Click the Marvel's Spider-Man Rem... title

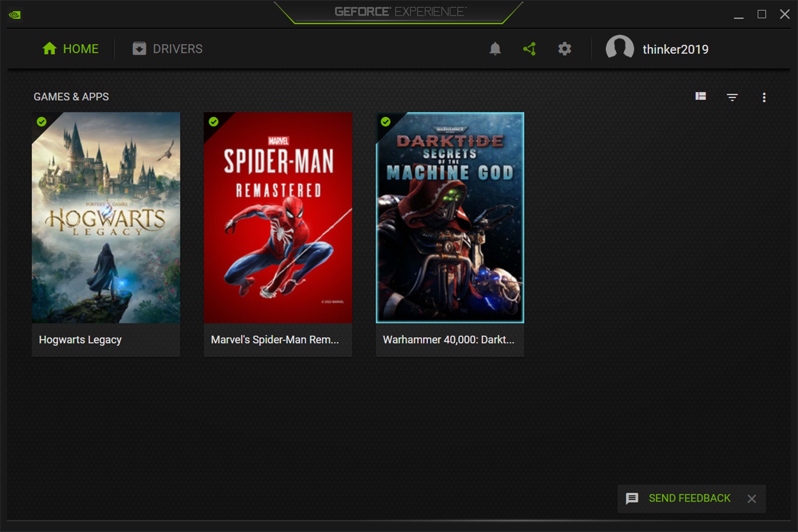275,340
